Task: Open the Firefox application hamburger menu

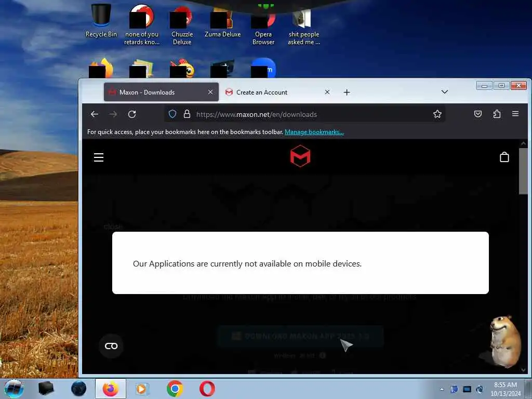Action: (515, 114)
